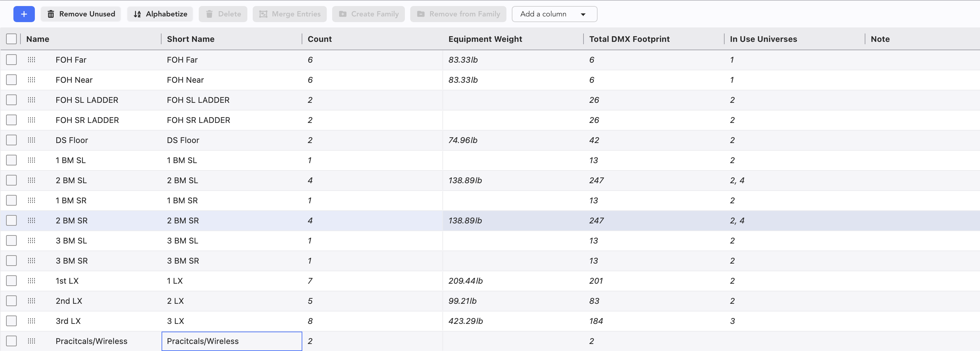Click drag handle icon beside DS Floor
The image size is (980, 351).
(32, 140)
